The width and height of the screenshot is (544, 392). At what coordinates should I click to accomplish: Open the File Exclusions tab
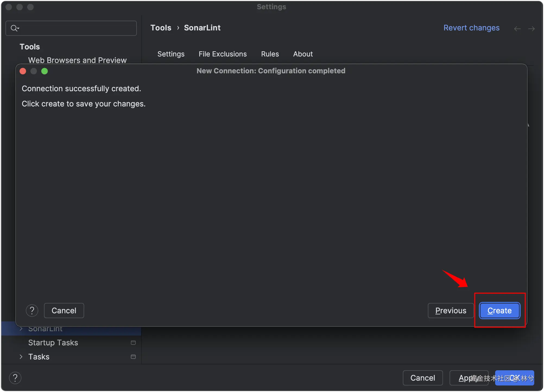coord(223,54)
